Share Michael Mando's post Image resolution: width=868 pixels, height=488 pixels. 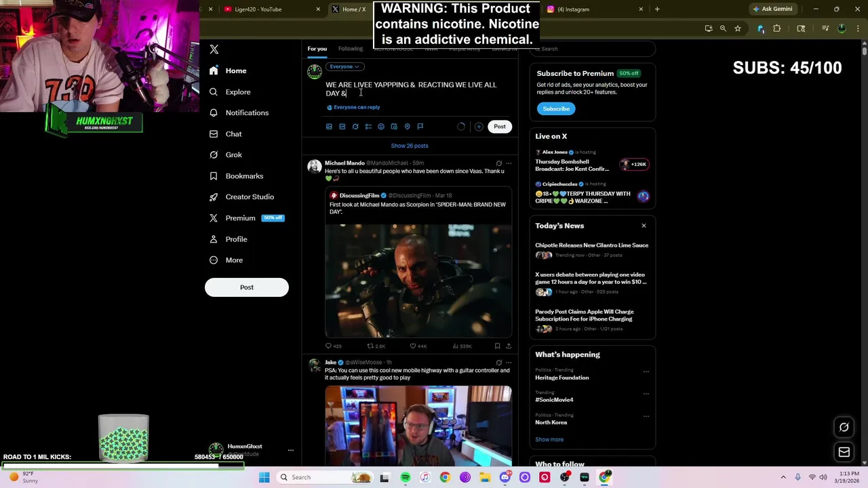(509, 346)
